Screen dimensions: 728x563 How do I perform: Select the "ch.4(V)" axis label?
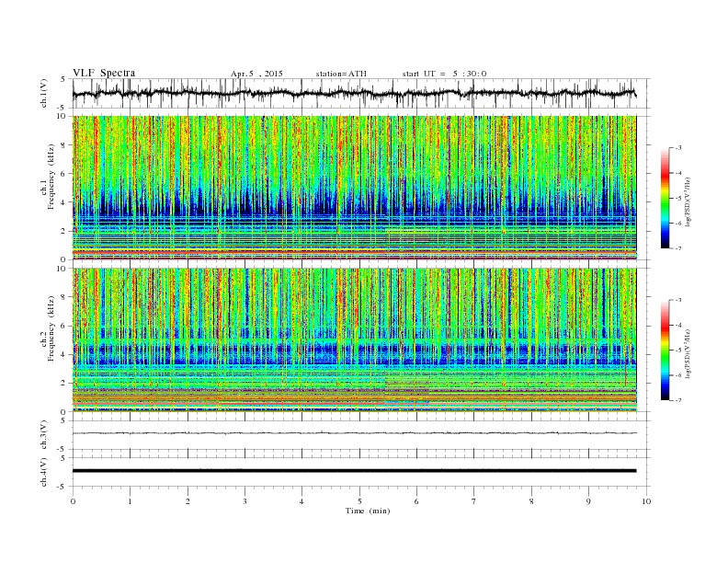[x=43, y=472]
